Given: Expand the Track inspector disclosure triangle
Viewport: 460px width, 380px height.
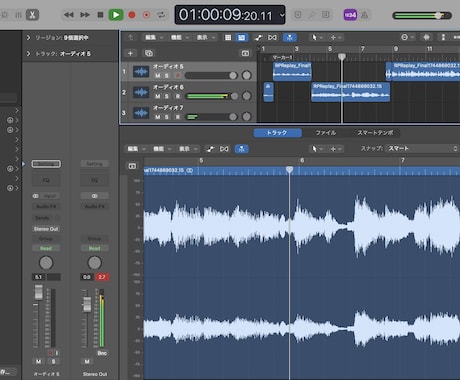Looking at the screenshot, I should coord(28,53).
